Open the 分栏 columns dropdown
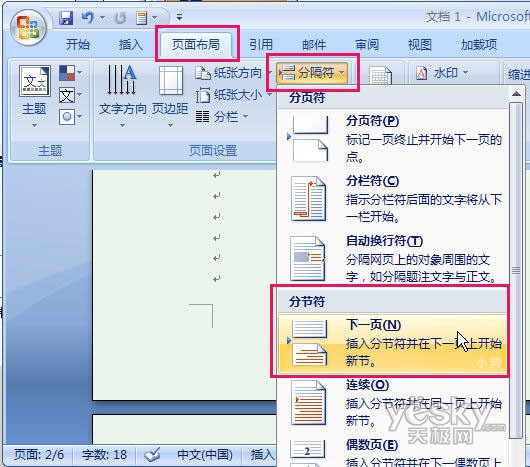The image size is (530, 467). click(x=222, y=117)
